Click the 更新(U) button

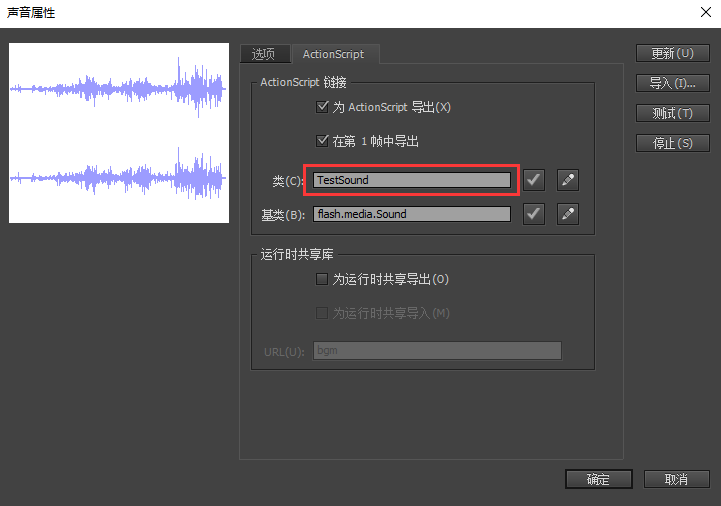coord(673,53)
